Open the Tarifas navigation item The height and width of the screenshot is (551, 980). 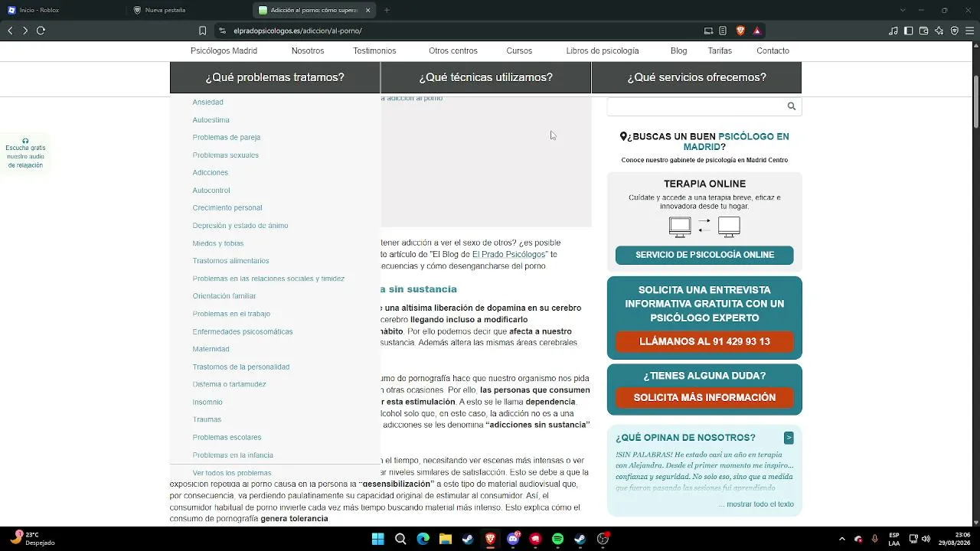click(720, 51)
